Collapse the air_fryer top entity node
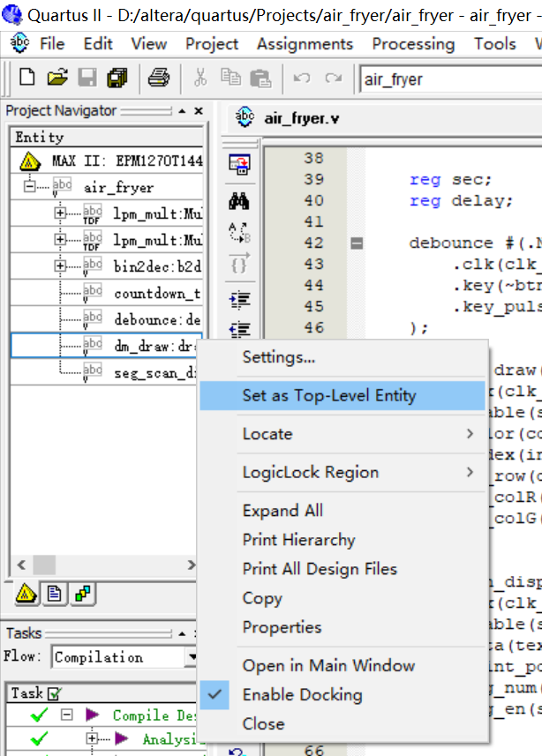The height and width of the screenshot is (756, 542). click(29, 186)
